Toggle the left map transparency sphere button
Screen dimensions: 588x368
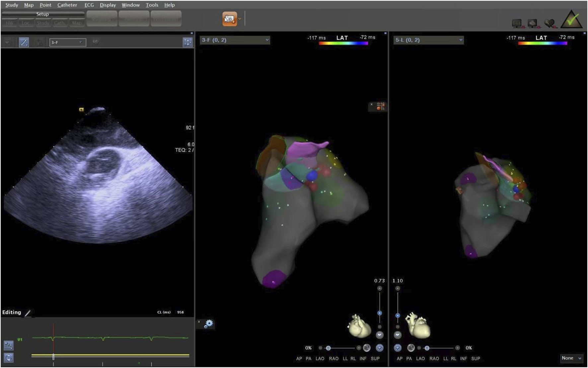[x=367, y=348]
